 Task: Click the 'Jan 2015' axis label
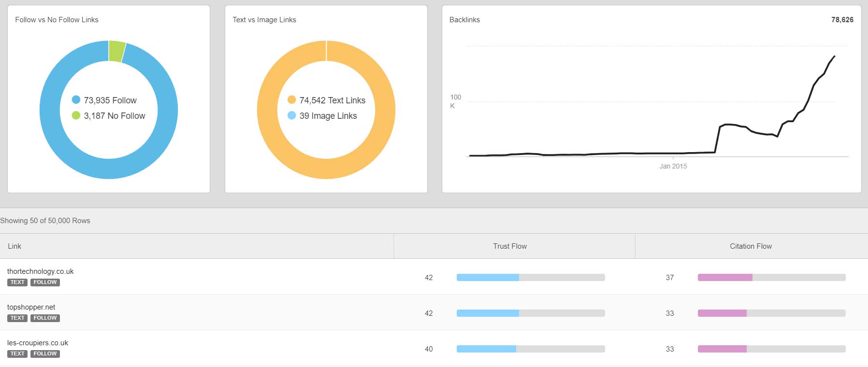(673, 166)
